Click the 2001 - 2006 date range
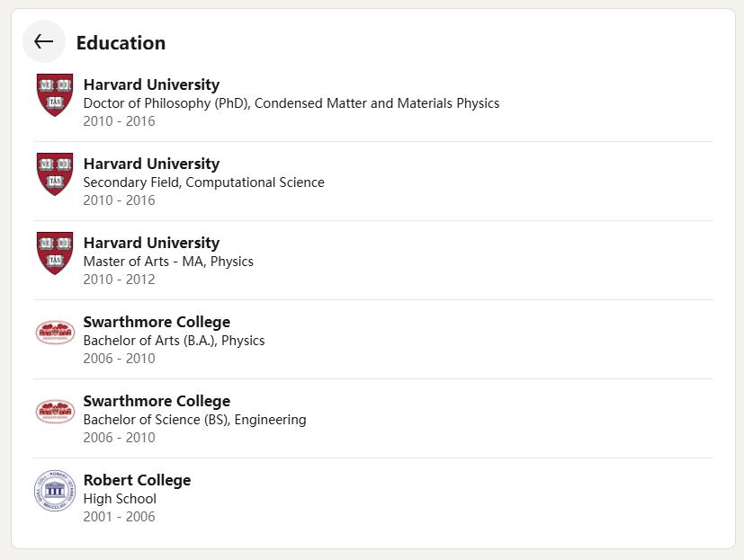This screenshot has height=560, width=744. coord(119,517)
